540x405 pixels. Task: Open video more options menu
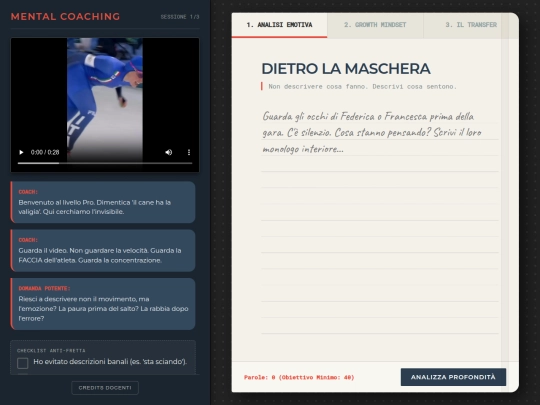pos(189,152)
